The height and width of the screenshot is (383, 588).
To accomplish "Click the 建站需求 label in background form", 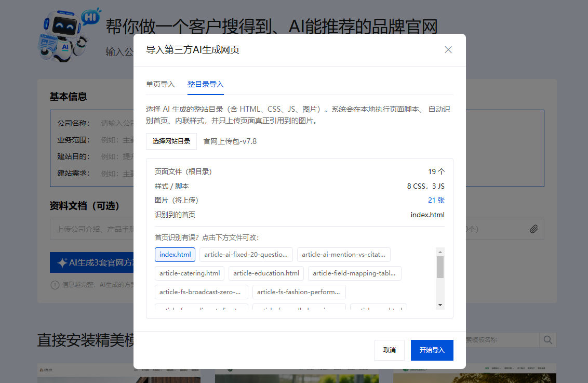I will tap(73, 173).
